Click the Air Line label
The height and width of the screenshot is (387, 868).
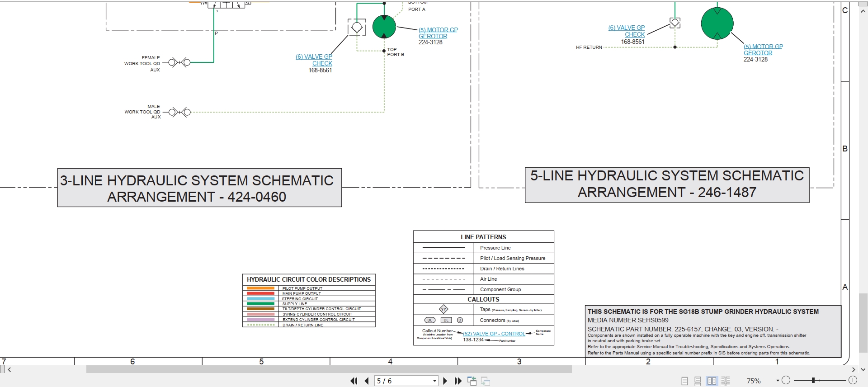[x=488, y=279]
